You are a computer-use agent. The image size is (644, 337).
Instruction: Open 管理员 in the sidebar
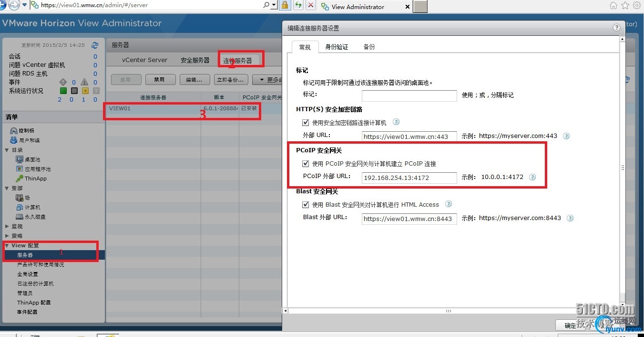25,293
